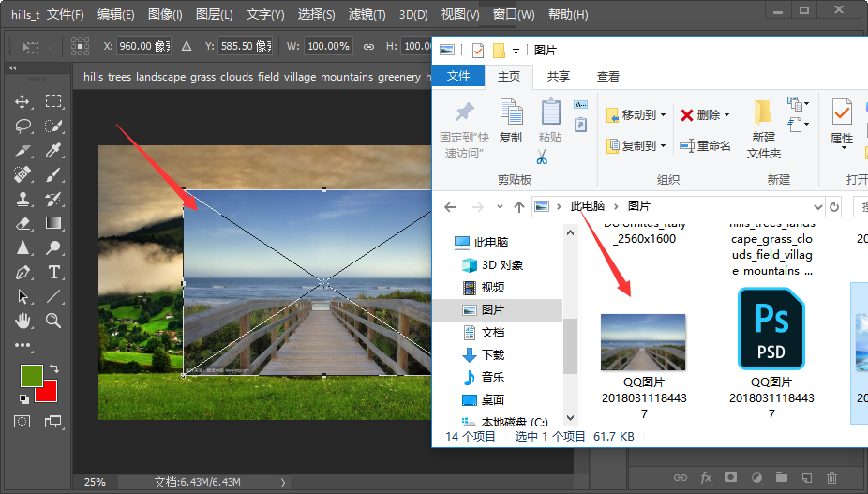868x494 pixels.
Task: Swap foreground and background colors
Action: 54,367
